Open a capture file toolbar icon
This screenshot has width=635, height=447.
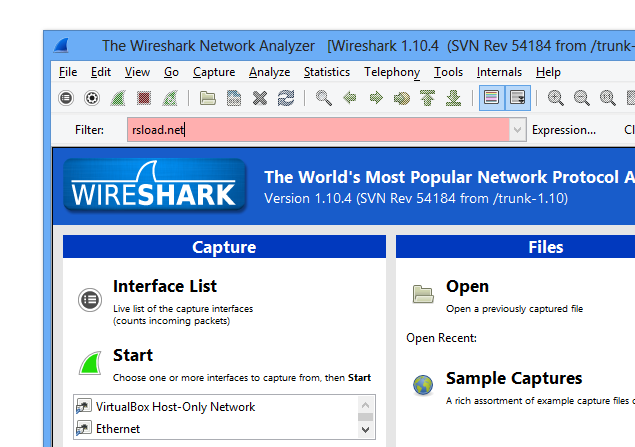(208, 98)
